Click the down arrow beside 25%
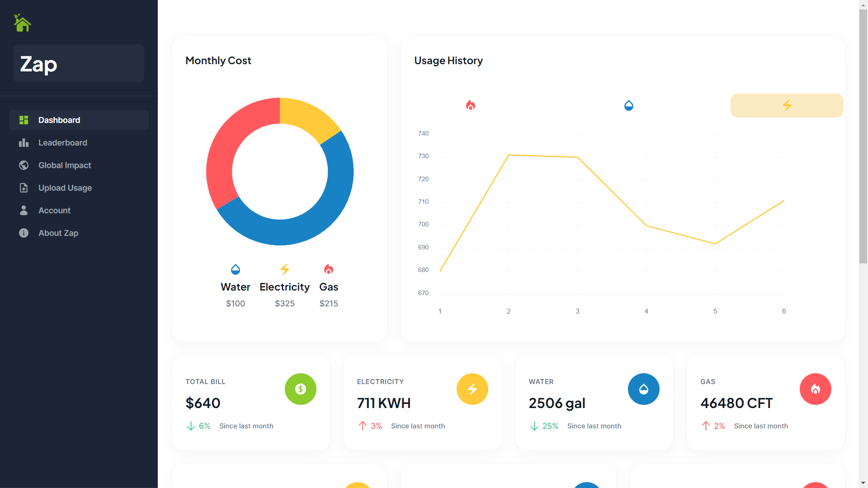 (534, 426)
